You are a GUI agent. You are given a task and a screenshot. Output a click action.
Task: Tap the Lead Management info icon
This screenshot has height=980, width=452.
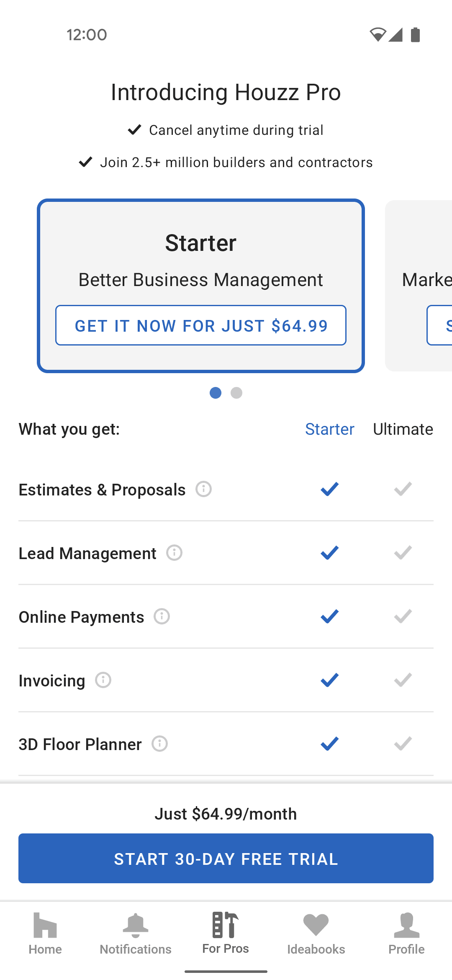[x=175, y=552]
